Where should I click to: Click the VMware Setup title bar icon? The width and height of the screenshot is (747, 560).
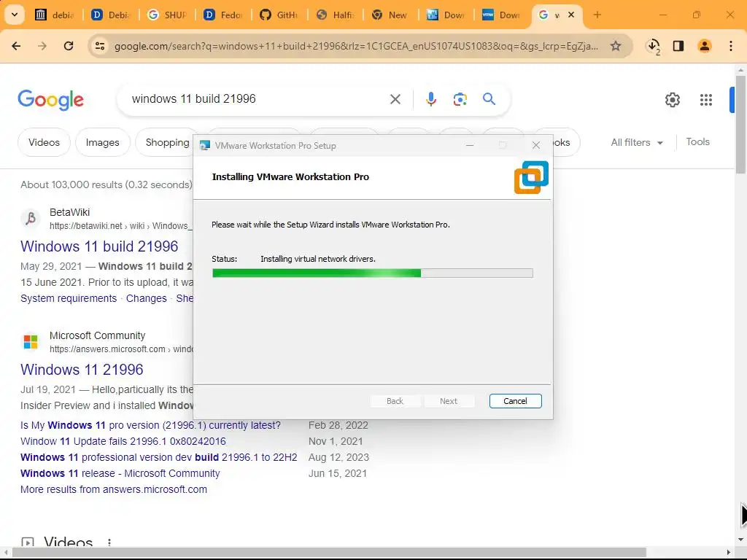(205, 146)
